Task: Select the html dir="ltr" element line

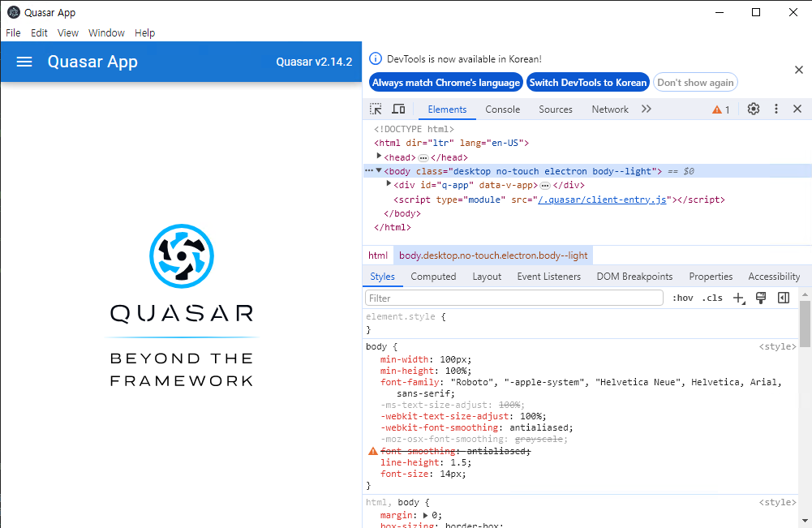Action: (451, 143)
